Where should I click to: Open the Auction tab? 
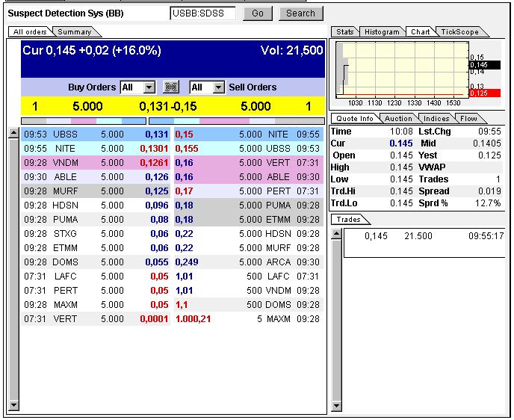[398, 118]
